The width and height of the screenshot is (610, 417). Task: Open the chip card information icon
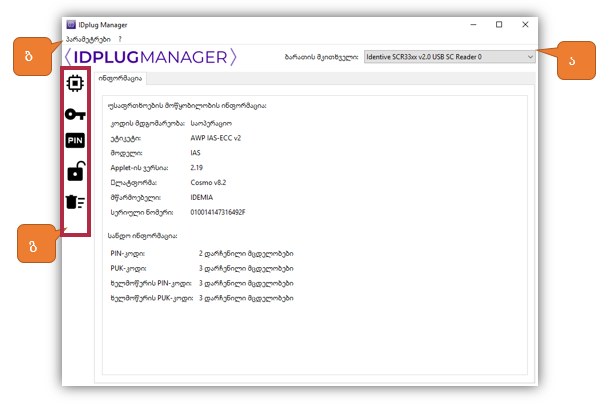click(75, 83)
